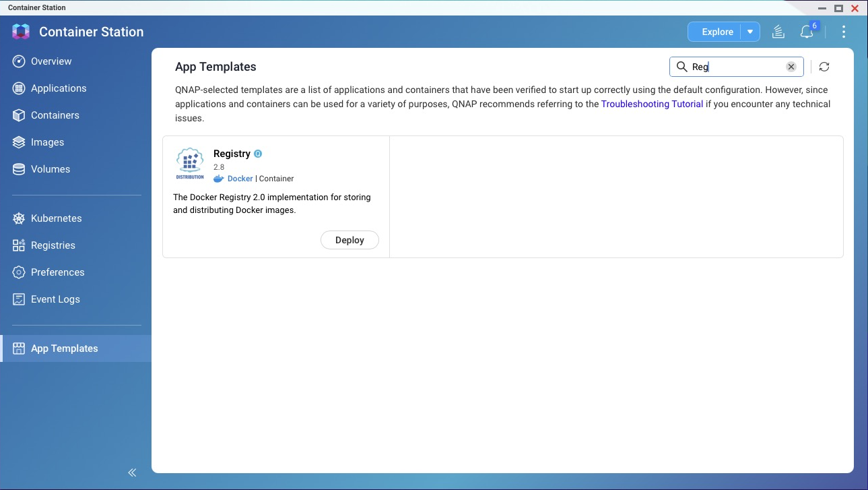Select the Containers cube icon

click(19, 115)
